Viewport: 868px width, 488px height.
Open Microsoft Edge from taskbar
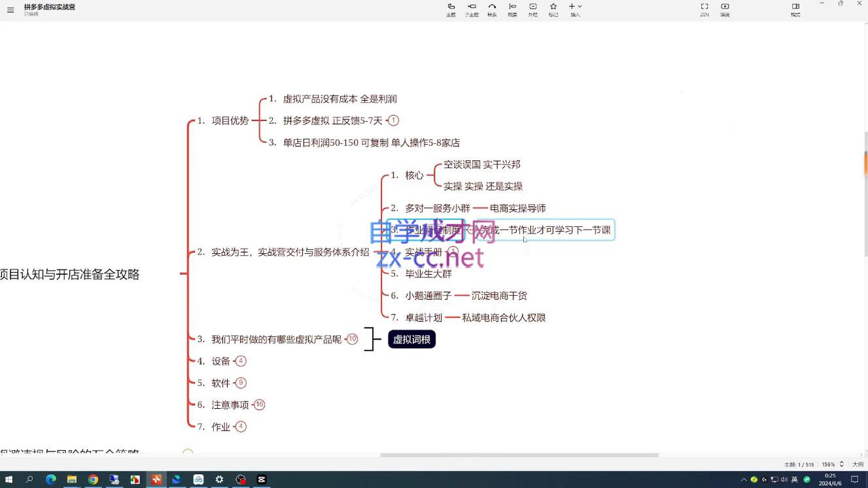coord(51,479)
